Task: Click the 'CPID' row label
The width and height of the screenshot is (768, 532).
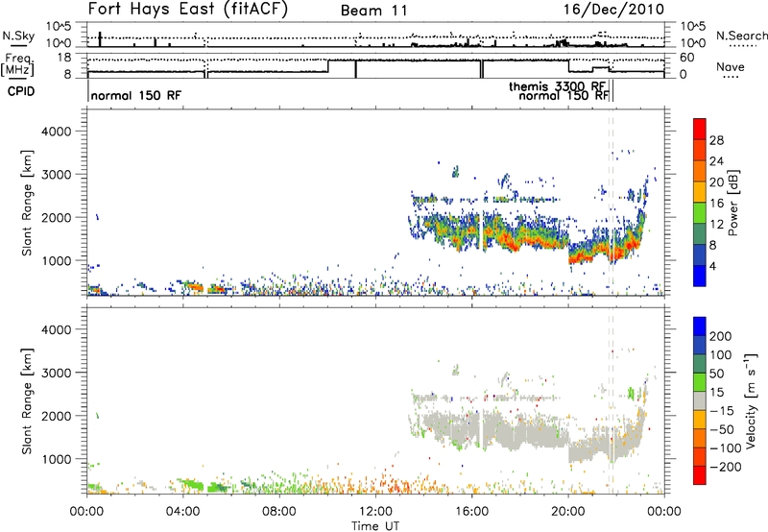Action: (20, 91)
